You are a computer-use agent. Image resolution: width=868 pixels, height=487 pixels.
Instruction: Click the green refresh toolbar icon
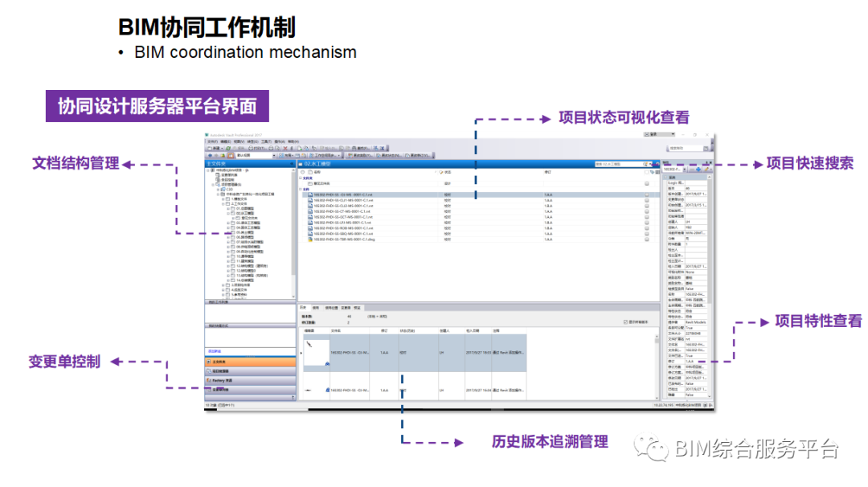pyautogui.click(x=228, y=149)
